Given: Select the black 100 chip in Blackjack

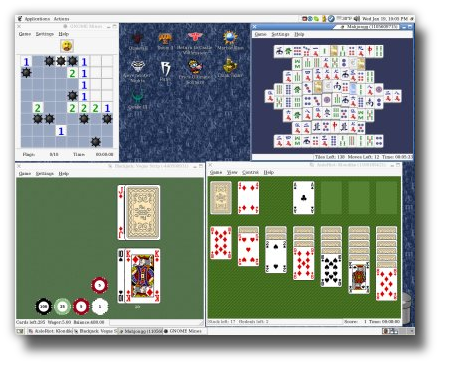Looking at the screenshot, I should pyautogui.click(x=44, y=306).
